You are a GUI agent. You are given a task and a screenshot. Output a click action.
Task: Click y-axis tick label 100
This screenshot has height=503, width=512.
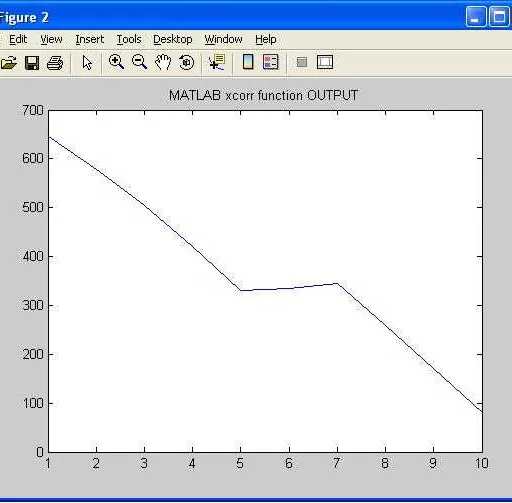pos(32,403)
